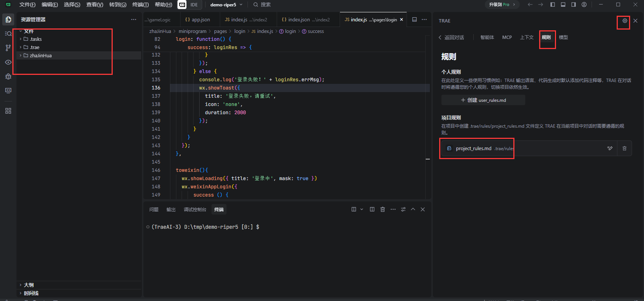Open the 查看(V) menu

(95, 4)
